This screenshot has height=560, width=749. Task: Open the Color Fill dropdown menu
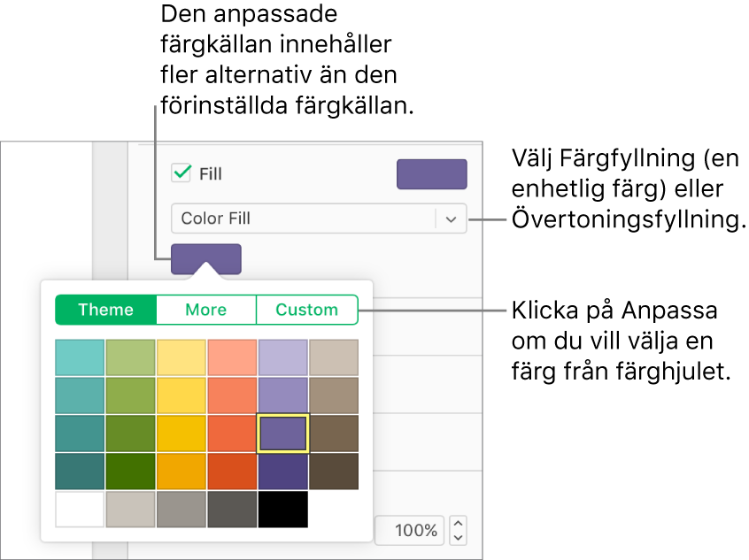pos(451,219)
